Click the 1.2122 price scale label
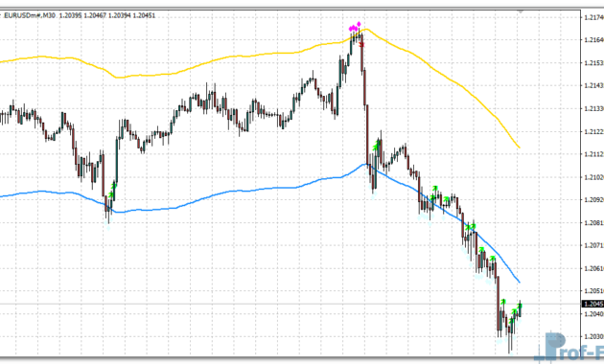604x364 pixels. tap(593, 131)
